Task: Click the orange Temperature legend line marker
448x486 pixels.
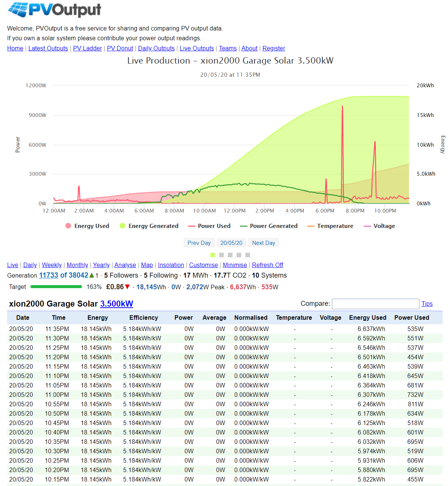Action: (x=310, y=226)
